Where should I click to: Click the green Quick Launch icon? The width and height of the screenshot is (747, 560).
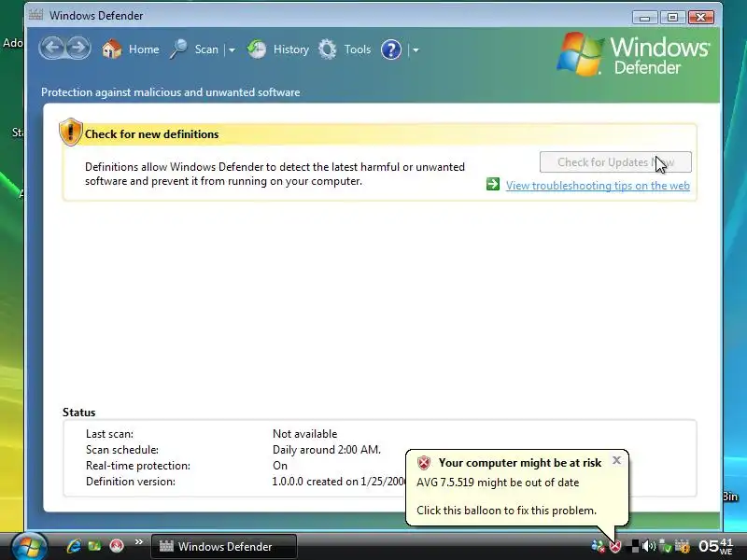[94, 545]
